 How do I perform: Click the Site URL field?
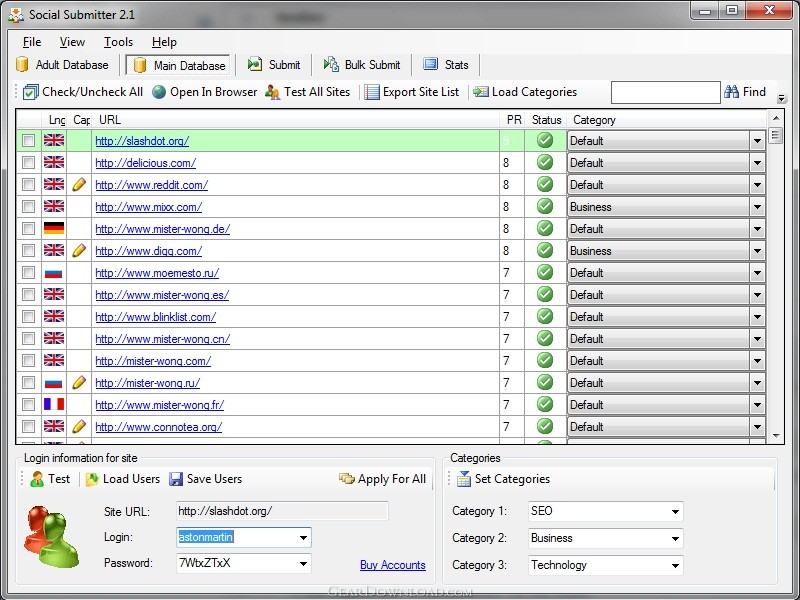tap(282, 511)
